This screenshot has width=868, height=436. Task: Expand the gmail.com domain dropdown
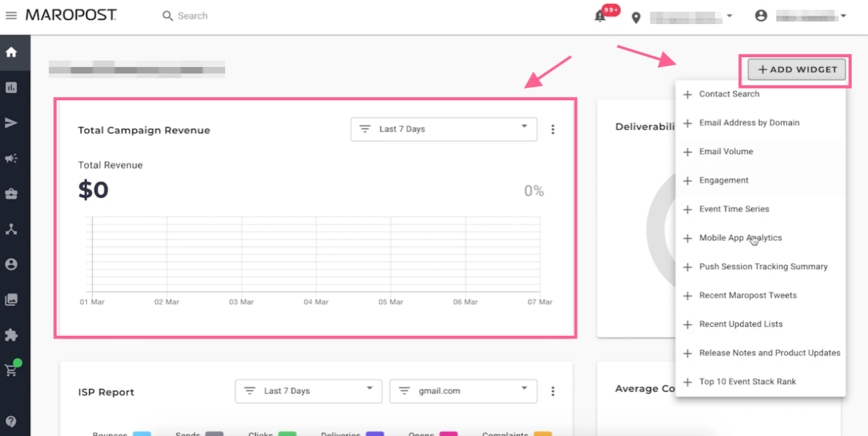(x=463, y=391)
